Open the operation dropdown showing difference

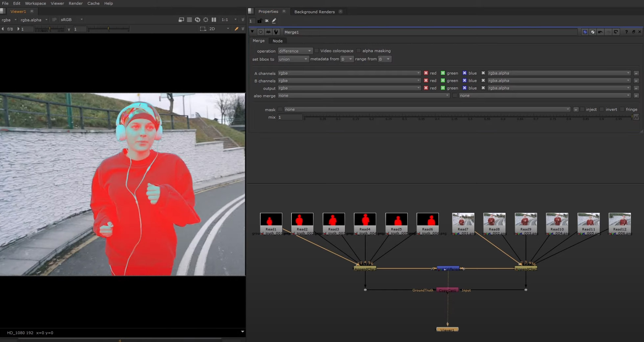click(x=295, y=51)
